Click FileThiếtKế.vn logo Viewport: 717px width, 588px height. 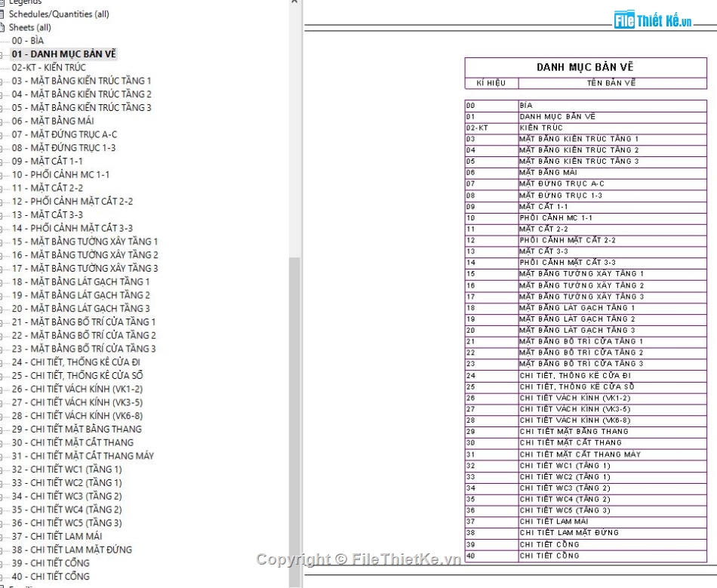pyautogui.click(x=653, y=20)
